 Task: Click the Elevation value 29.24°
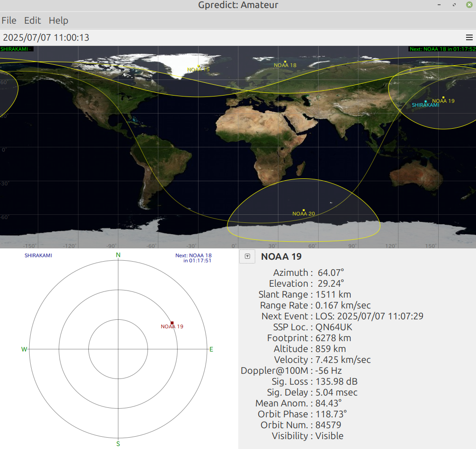330,283
